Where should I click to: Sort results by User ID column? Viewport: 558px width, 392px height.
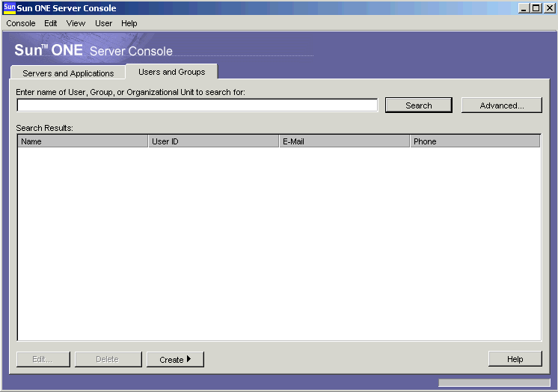(213, 141)
